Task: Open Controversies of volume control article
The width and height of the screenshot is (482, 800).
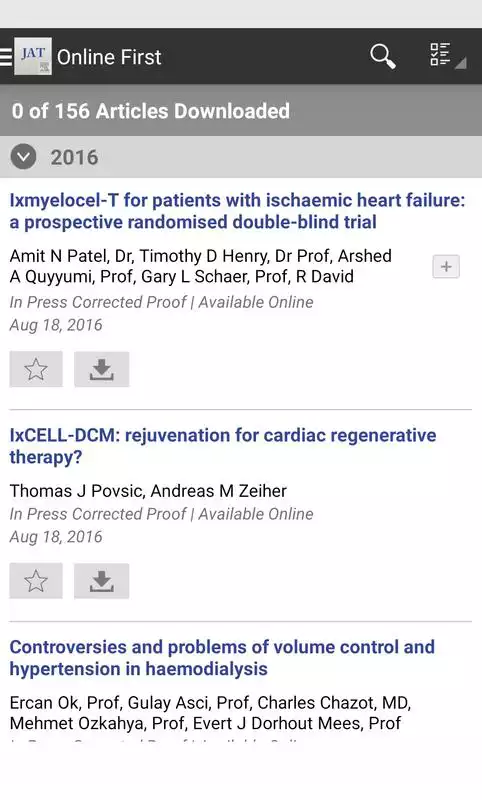Action: [222, 658]
